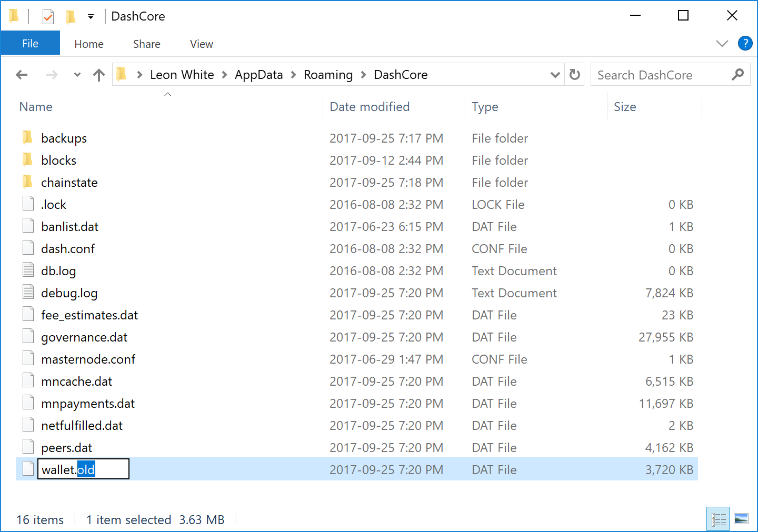Sort by Date modified column header
This screenshot has height=532, width=758.
tap(370, 107)
